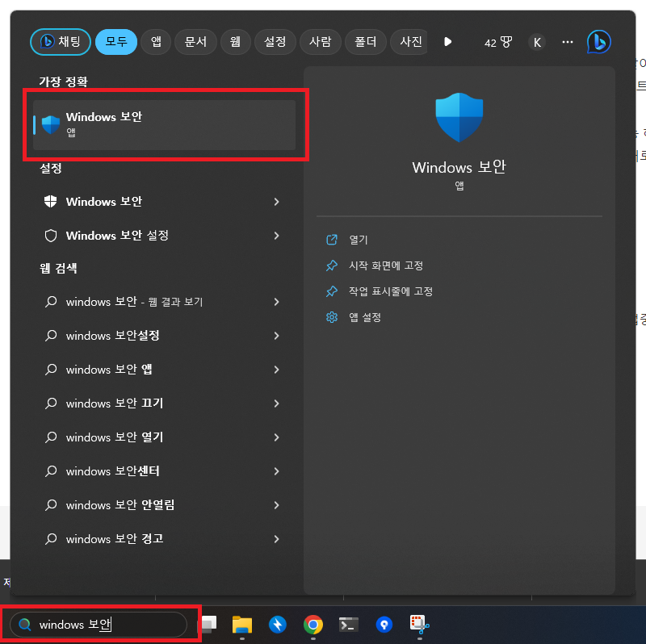Switch to the 앱 filter tab
This screenshot has height=644, width=646.
click(156, 42)
